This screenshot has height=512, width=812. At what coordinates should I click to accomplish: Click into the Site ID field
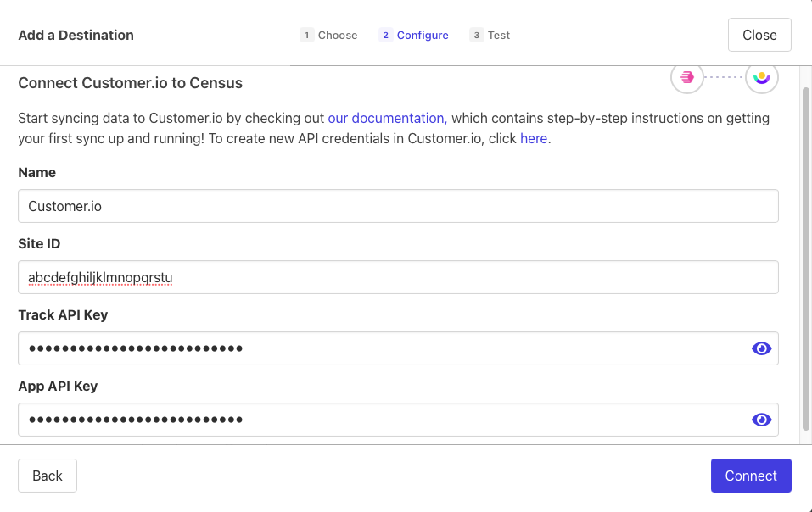pyautogui.click(x=398, y=277)
